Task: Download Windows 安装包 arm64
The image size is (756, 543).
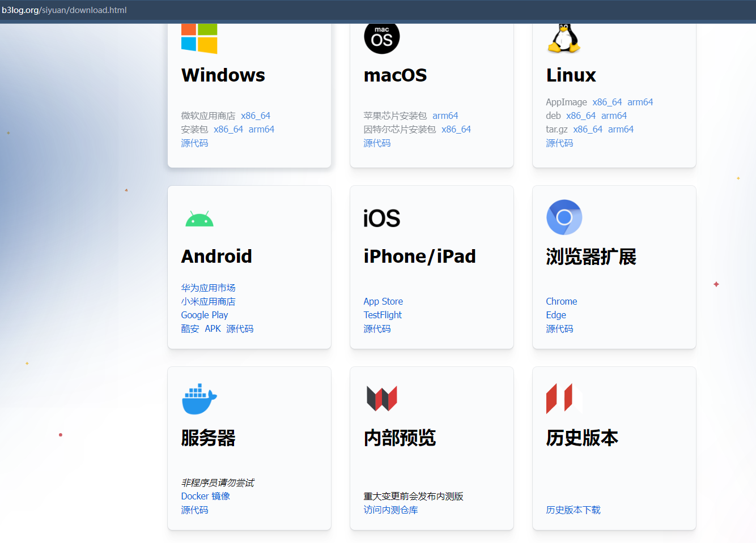Action: click(x=261, y=129)
